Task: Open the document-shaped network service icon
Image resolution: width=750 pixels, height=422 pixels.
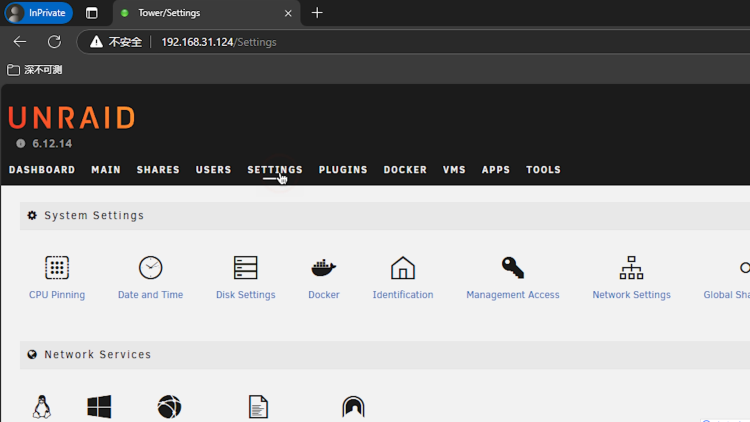Action: pyautogui.click(x=258, y=407)
